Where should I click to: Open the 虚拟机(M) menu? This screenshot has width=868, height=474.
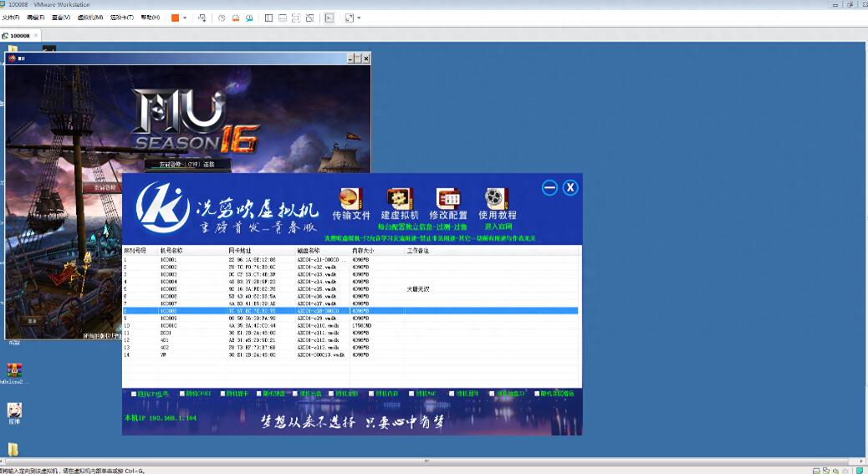point(90,18)
